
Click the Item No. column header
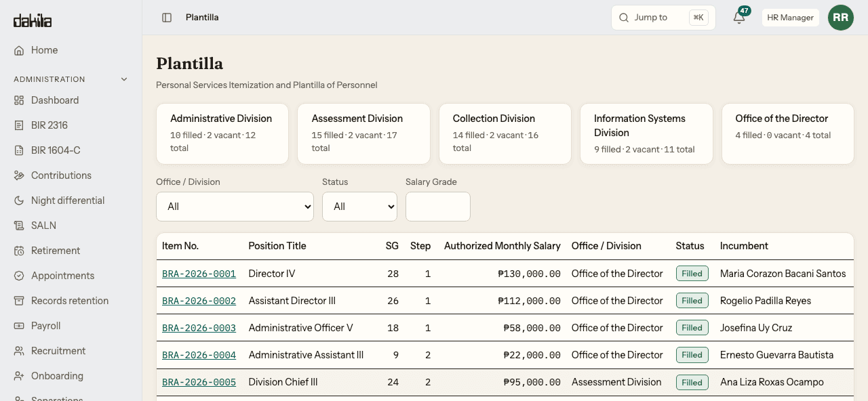pyautogui.click(x=180, y=246)
